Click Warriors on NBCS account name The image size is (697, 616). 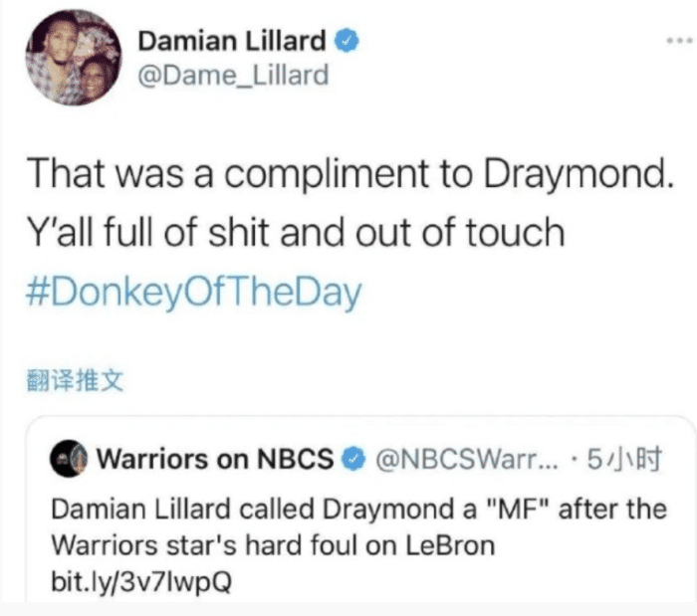(x=216, y=459)
